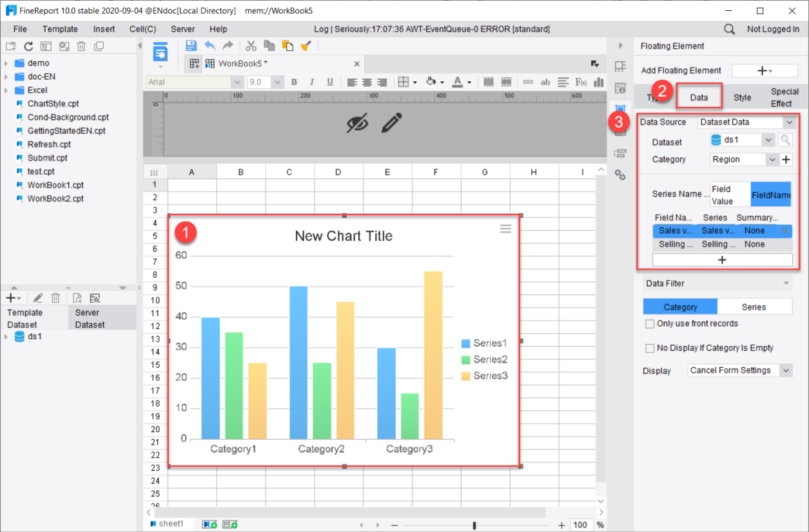Open the font family Arial dropdown
This screenshot has width=809, height=532.
tap(237, 82)
